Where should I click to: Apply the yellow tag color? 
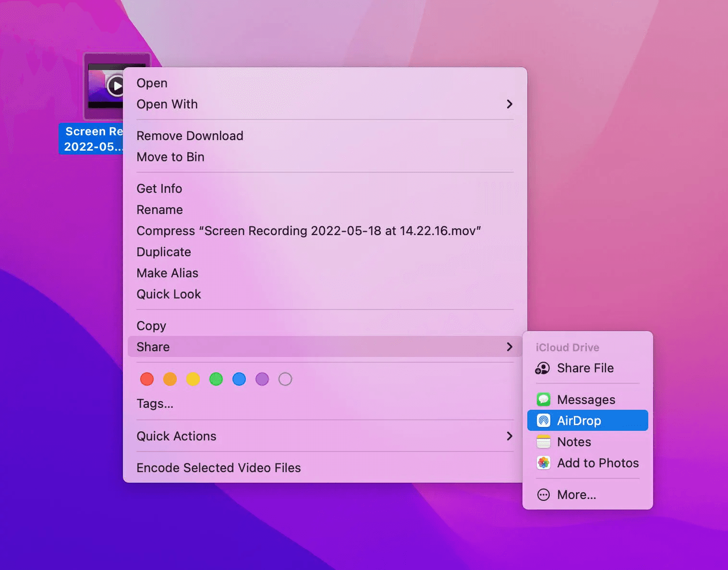193,379
